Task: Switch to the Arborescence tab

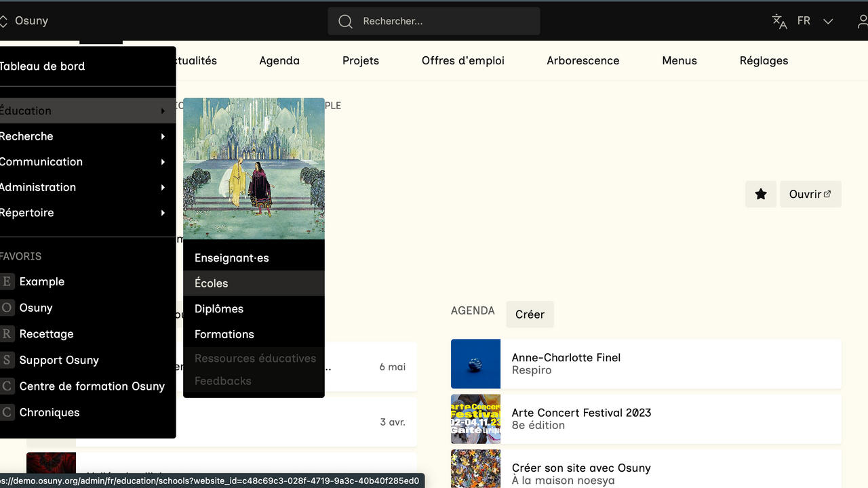Action: coord(583,60)
